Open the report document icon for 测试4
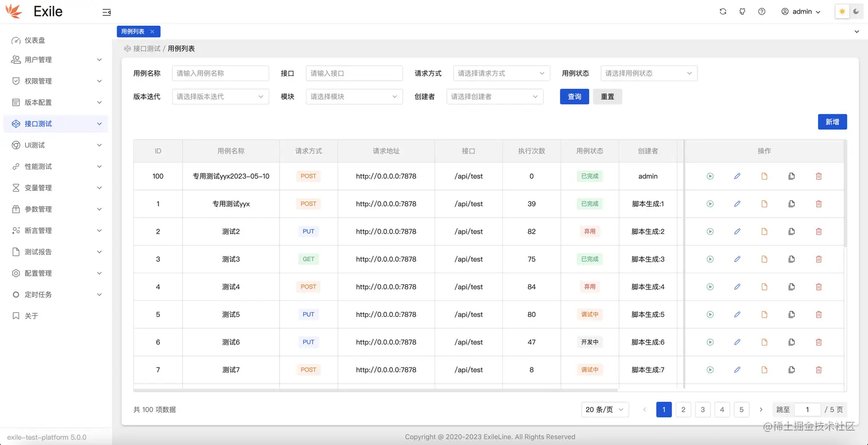868x445 pixels. pos(764,287)
